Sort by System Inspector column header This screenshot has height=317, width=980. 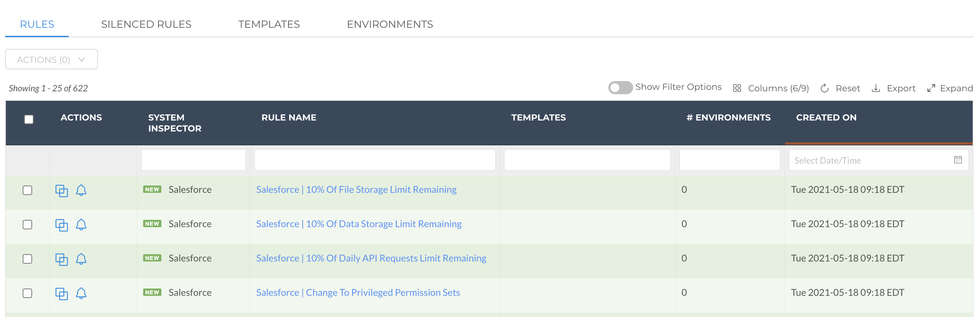[x=175, y=123]
